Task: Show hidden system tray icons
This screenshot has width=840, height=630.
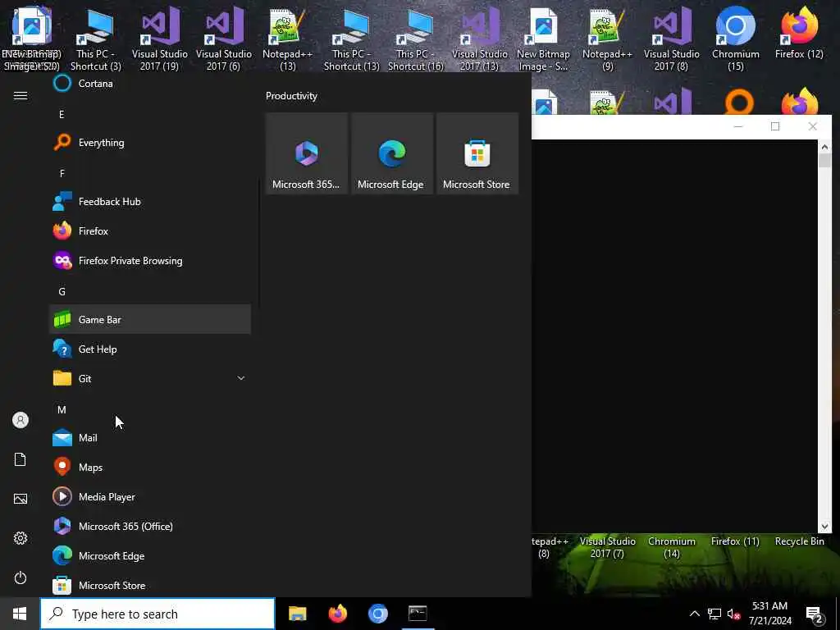Action: point(694,614)
